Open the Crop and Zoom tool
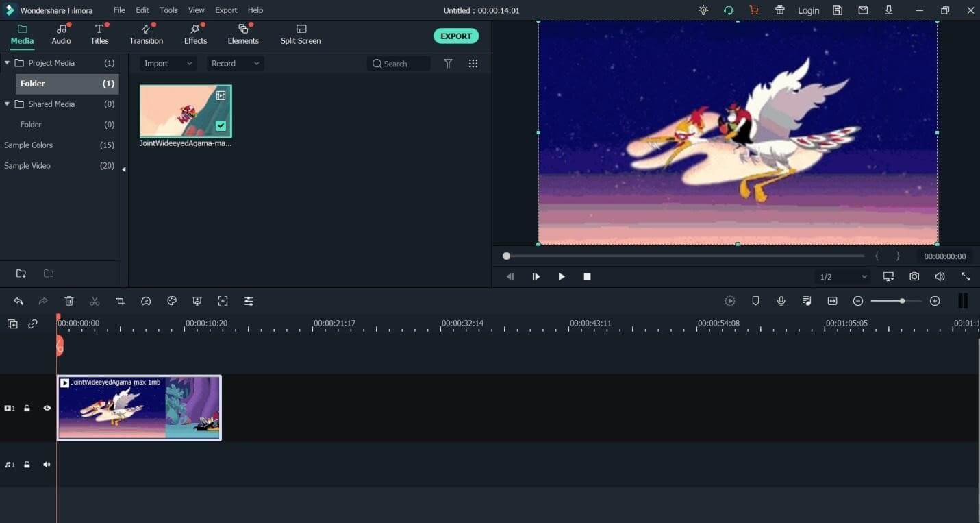 121,301
